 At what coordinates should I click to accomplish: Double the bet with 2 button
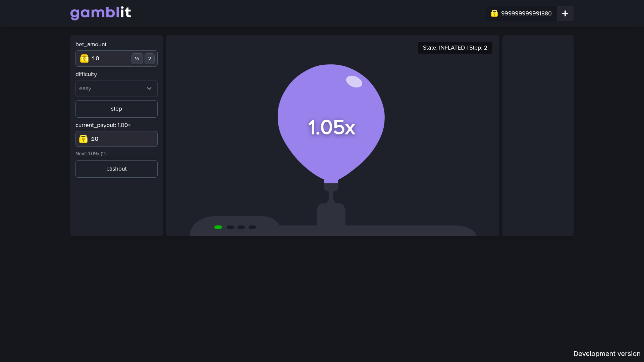tap(150, 59)
